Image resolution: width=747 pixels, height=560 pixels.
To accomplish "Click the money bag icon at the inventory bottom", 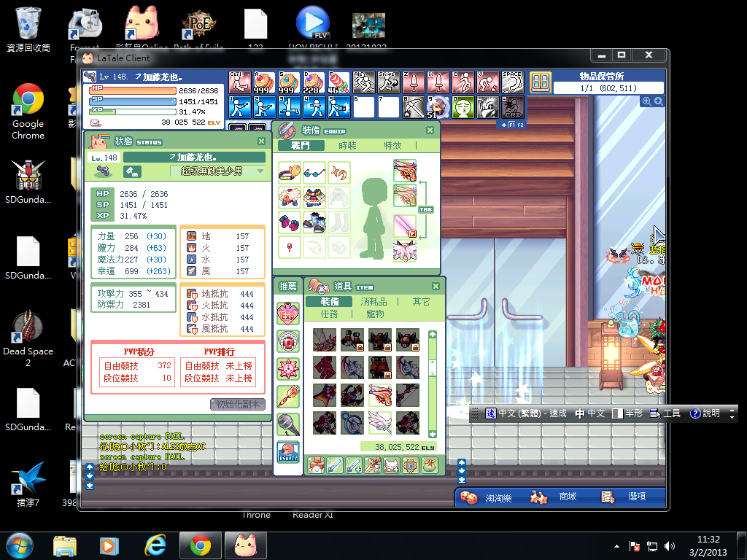I will tap(429, 465).
